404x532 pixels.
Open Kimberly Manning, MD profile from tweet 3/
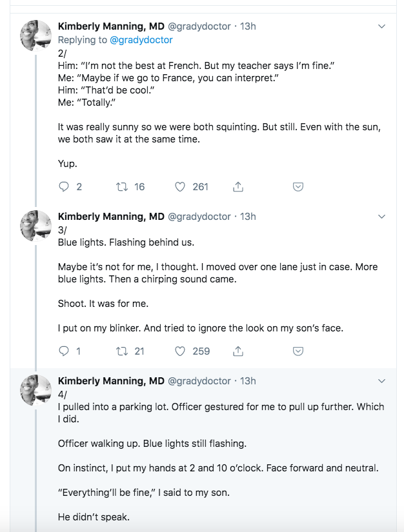(111, 217)
